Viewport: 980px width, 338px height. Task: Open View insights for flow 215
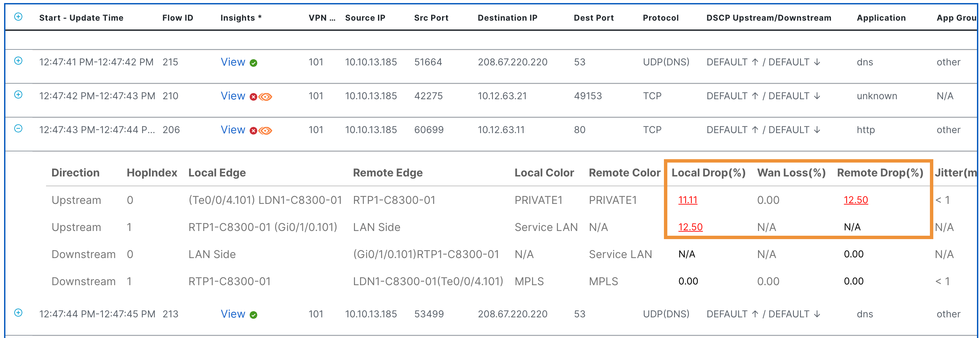click(x=233, y=62)
